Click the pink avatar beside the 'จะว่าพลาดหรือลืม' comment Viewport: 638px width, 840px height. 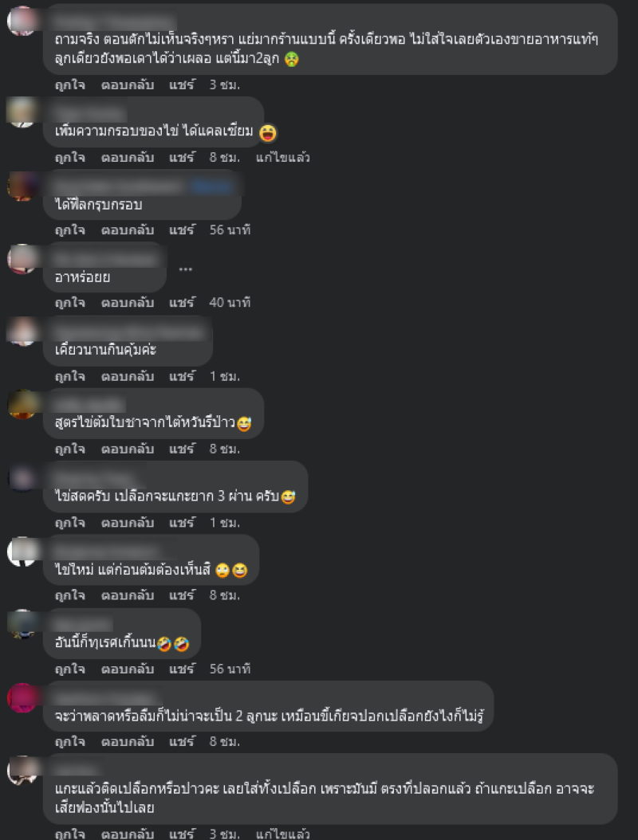(x=22, y=697)
